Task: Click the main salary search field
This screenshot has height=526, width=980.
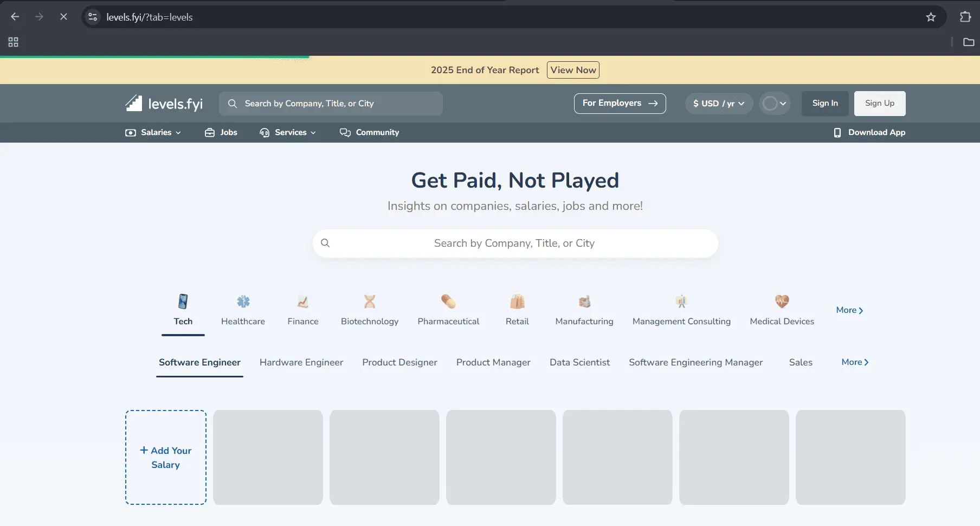Action: pos(514,243)
